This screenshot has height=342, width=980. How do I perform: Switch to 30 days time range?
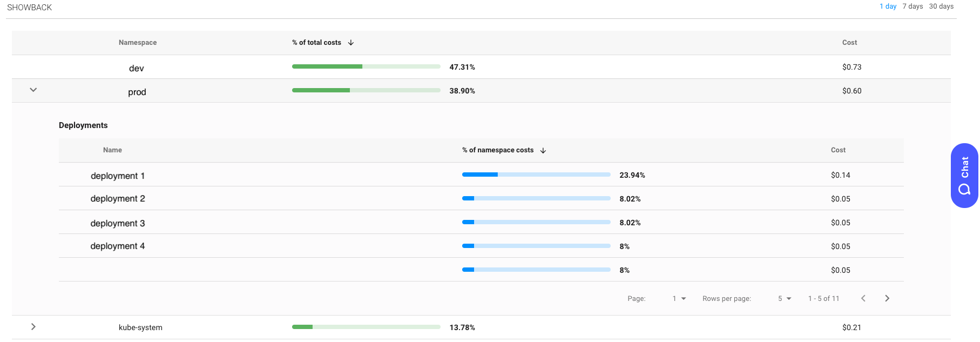coord(941,6)
